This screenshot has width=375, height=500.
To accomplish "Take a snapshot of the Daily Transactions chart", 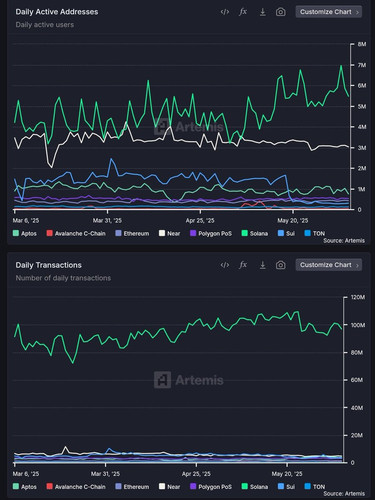I will click(281, 265).
